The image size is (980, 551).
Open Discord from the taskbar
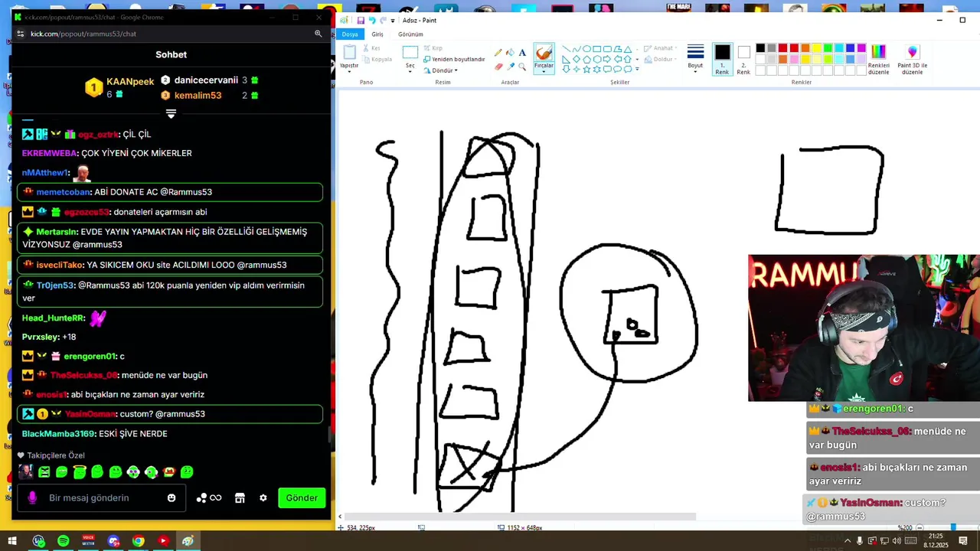(x=113, y=541)
